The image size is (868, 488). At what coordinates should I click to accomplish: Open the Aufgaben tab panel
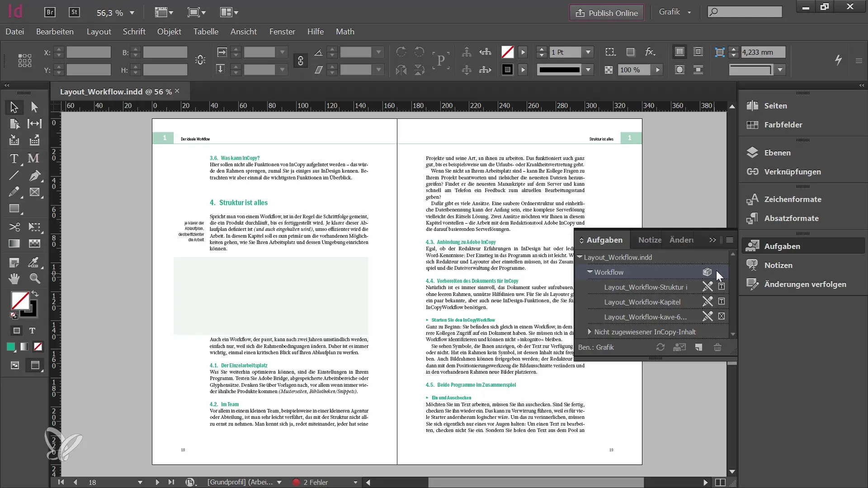604,239
